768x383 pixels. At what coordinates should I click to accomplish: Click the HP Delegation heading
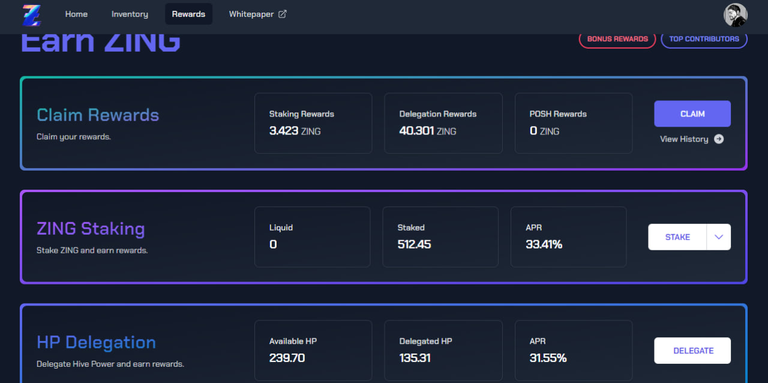[x=96, y=342]
